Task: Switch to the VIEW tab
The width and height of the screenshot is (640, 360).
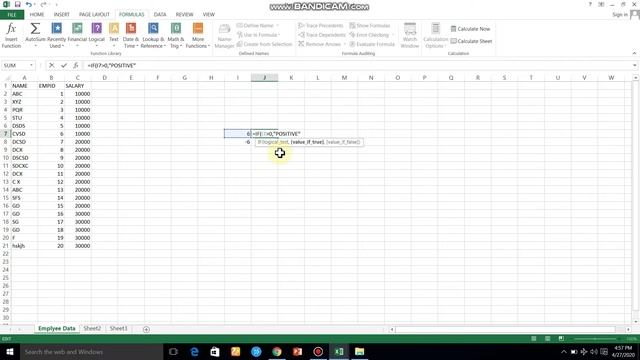Action: [209, 15]
